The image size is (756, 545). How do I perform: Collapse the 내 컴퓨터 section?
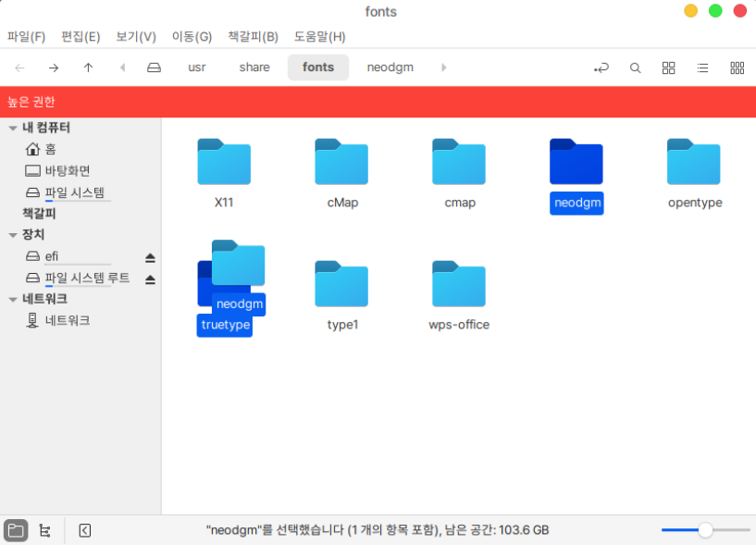click(x=12, y=128)
